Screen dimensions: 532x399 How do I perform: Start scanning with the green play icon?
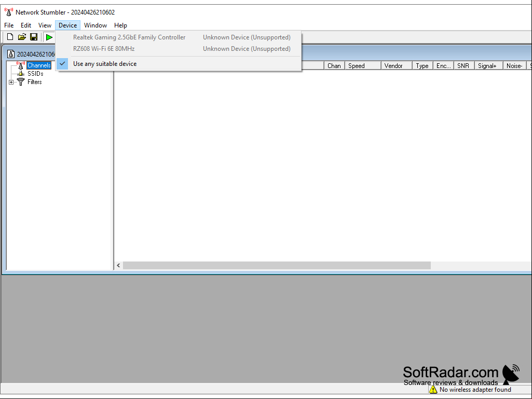49,37
